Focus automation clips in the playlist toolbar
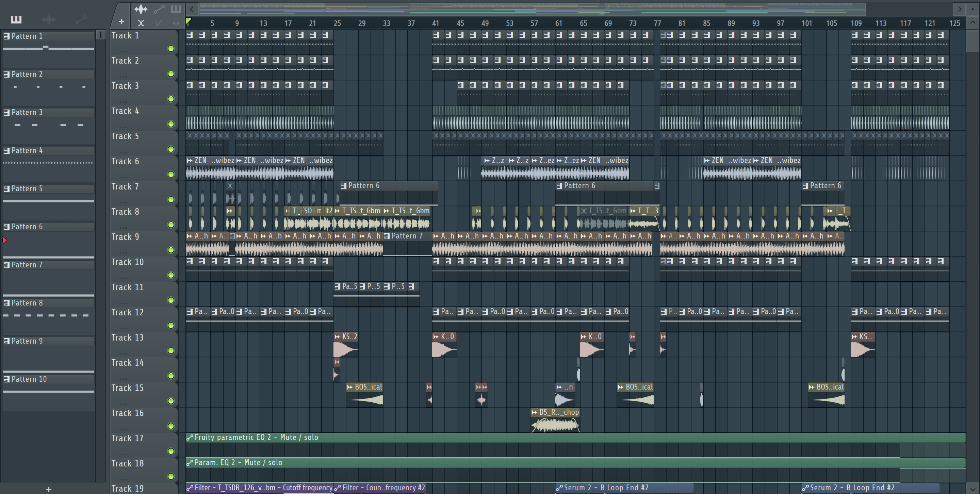 point(159,9)
